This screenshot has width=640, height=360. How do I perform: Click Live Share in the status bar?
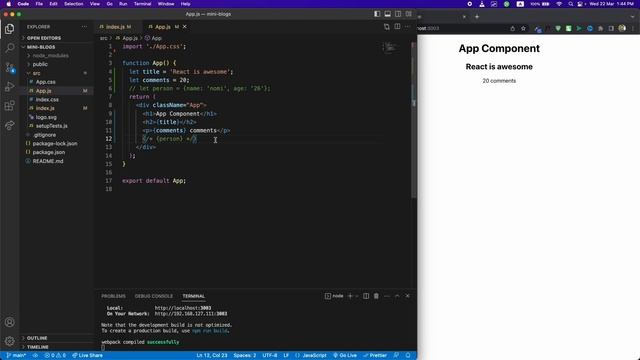[87, 356]
